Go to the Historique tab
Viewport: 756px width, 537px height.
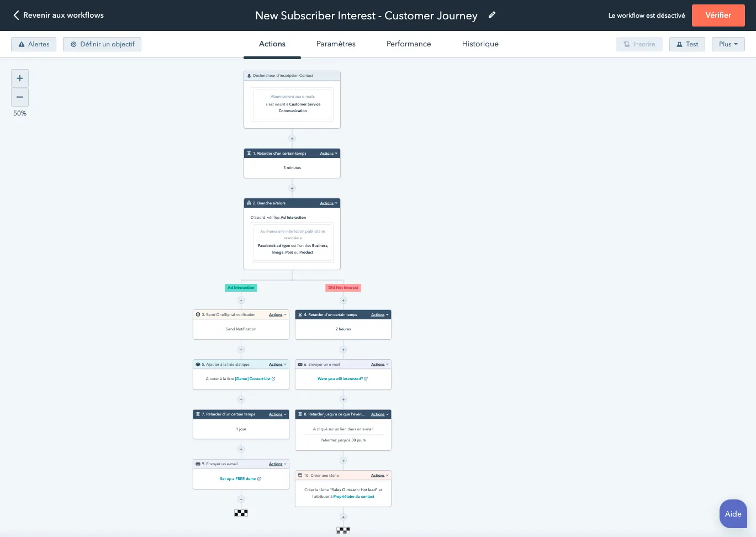pyautogui.click(x=480, y=44)
